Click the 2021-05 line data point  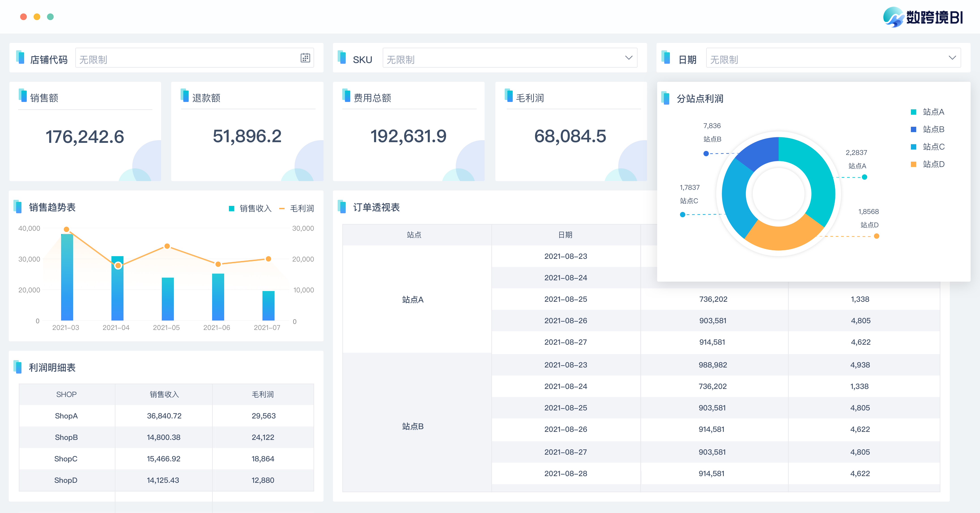(x=167, y=246)
